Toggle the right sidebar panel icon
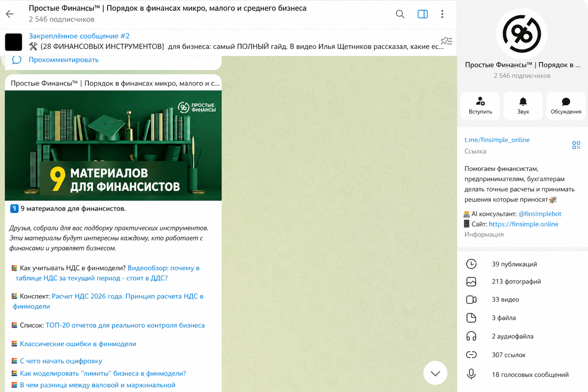This screenshot has width=588, height=392. click(423, 14)
